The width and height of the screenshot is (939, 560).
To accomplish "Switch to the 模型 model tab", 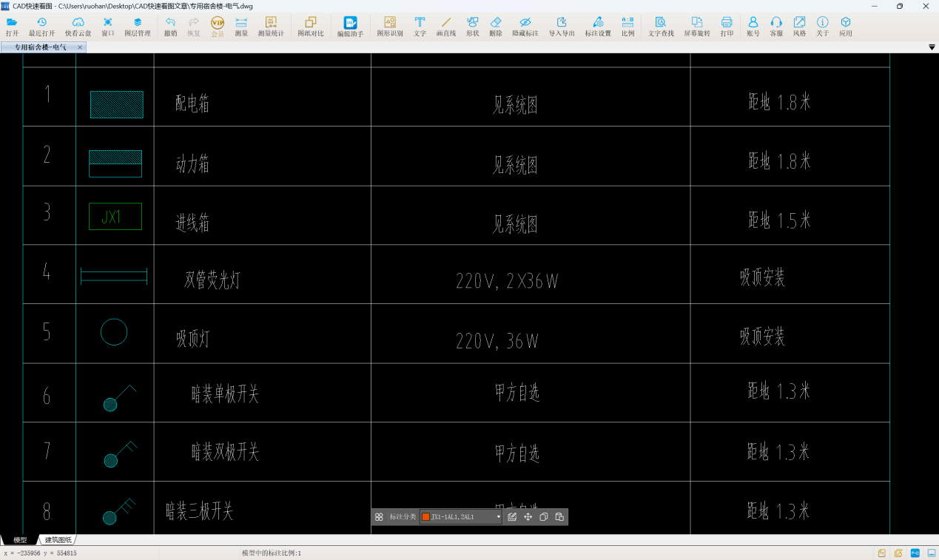I will click(x=20, y=540).
